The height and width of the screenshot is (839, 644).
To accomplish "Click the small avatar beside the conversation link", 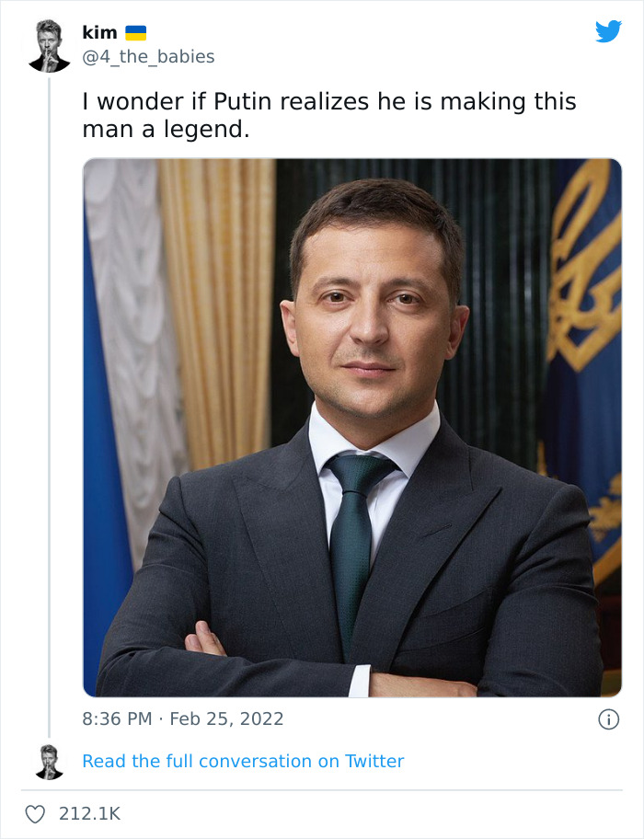I will click(51, 761).
